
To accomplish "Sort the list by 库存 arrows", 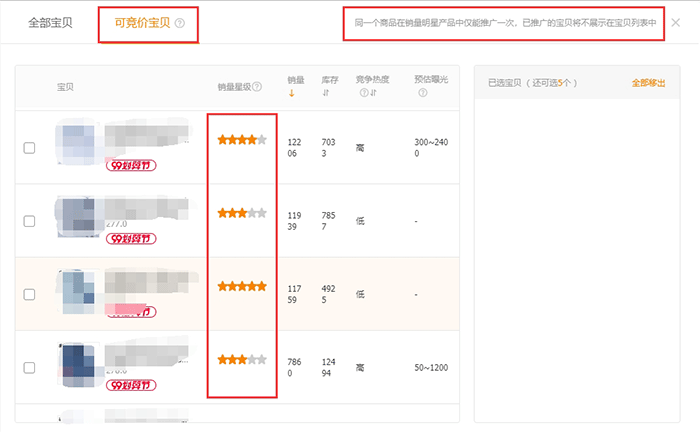I will tap(326, 94).
